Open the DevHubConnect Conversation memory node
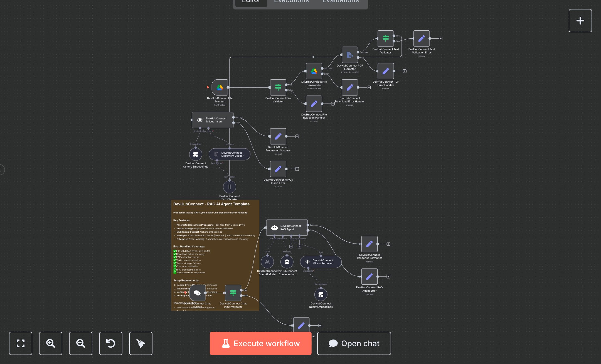The image size is (601, 364). [x=287, y=262]
